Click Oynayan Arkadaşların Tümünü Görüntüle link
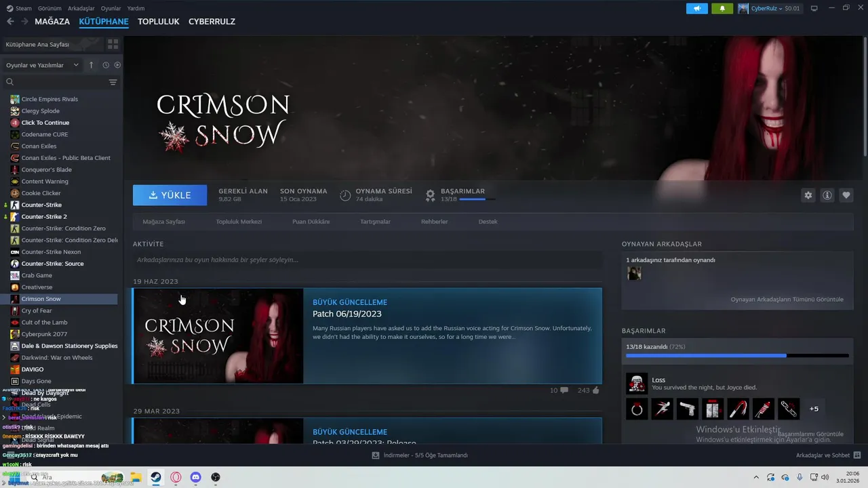The width and height of the screenshot is (868, 488). click(787, 299)
